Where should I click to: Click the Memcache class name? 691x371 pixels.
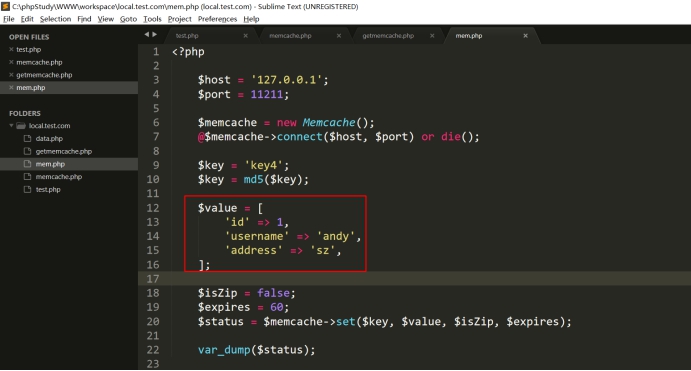(x=329, y=122)
